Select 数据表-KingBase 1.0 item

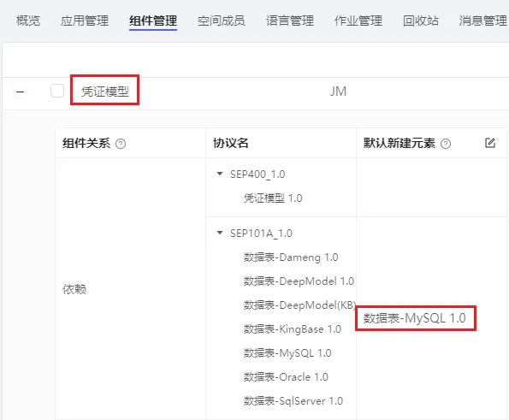point(293,329)
